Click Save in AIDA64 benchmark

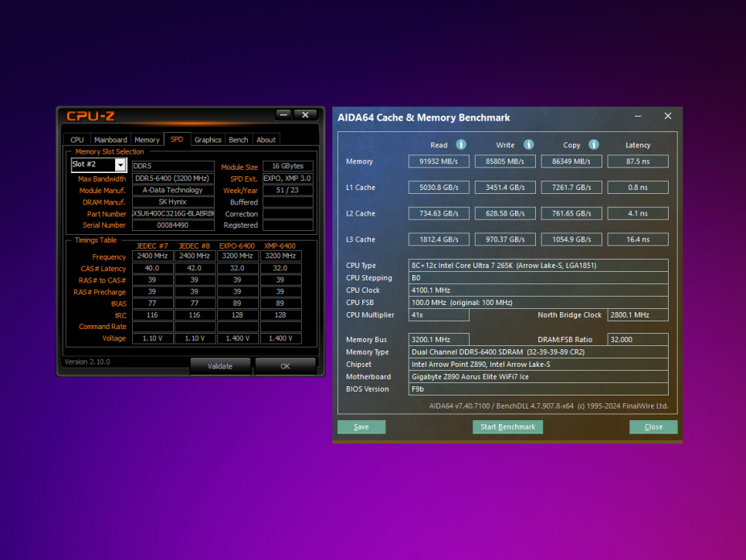361,427
